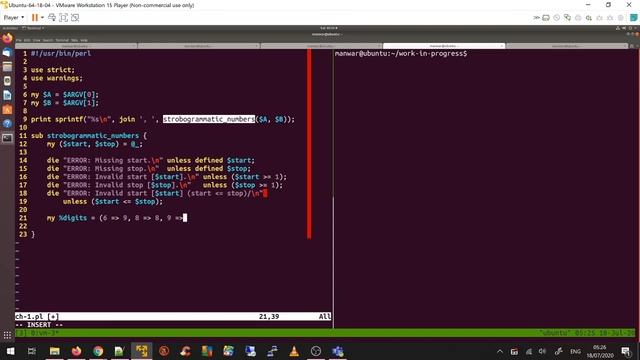
Task: Open the Windows notification center
Action: coord(626,351)
